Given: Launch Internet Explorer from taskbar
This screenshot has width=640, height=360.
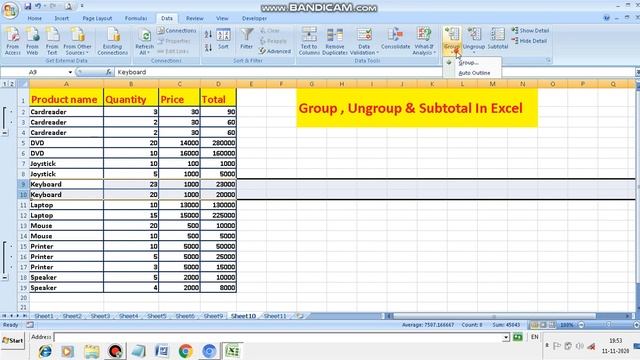Looking at the screenshot, I should pyautogui.click(x=45, y=351).
